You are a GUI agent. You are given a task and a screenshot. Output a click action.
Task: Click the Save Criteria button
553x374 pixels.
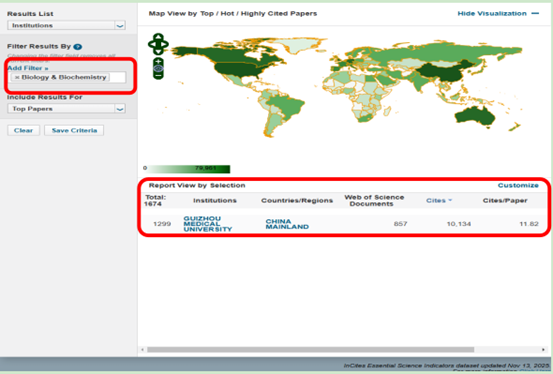[x=74, y=130]
